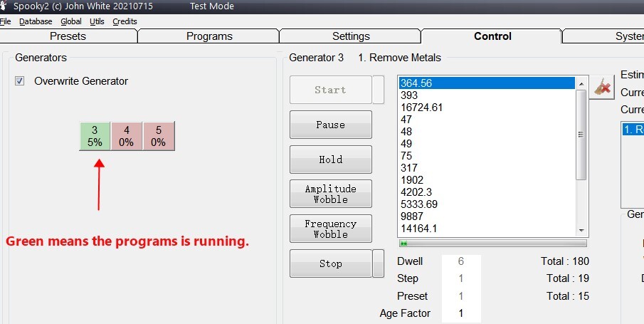Viewport: 644px width, 324px height.
Task: Click the Amplitude Wobble button
Action: point(330,194)
